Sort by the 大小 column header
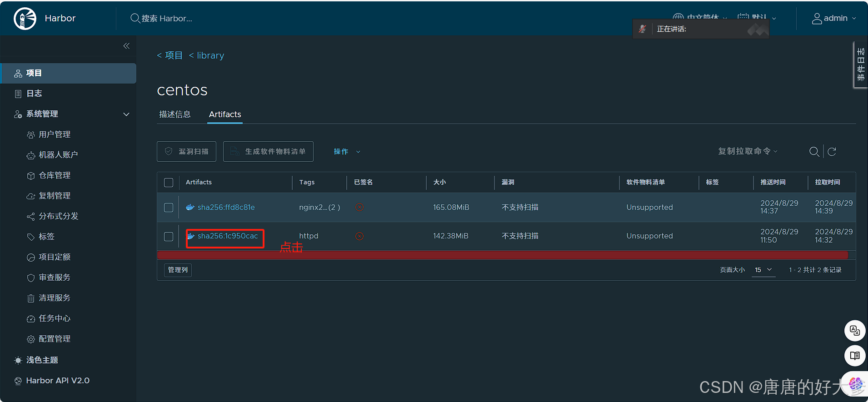 pos(439,182)
